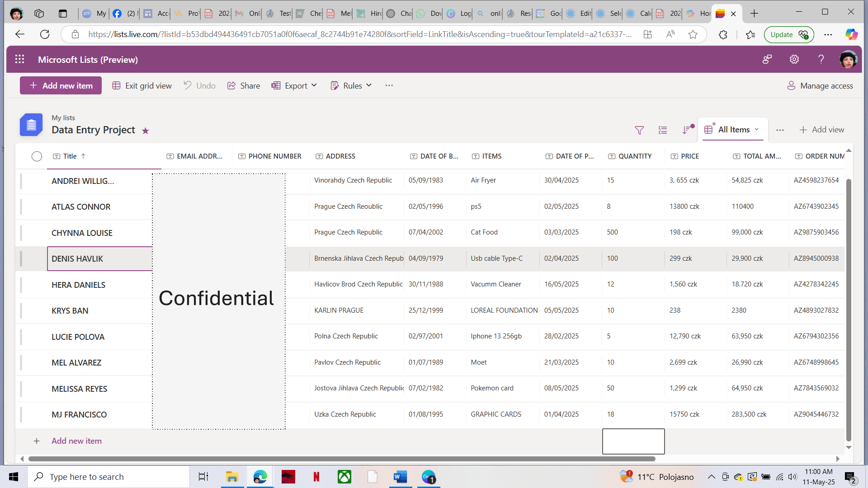
Task: Open the ADDRESS column header menu
Action: [335, 156]
